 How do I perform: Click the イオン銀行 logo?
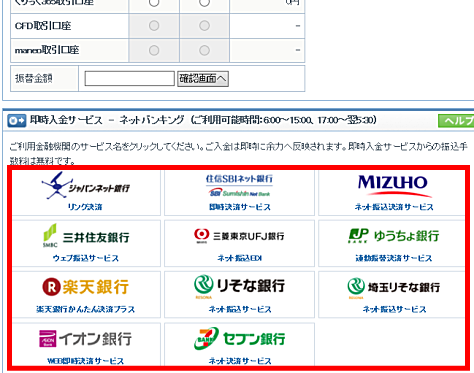click(x=85, y=339)
